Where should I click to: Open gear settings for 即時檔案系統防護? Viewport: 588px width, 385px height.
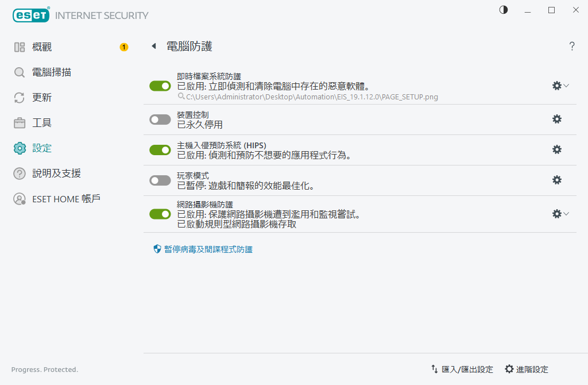coord(557,86)
